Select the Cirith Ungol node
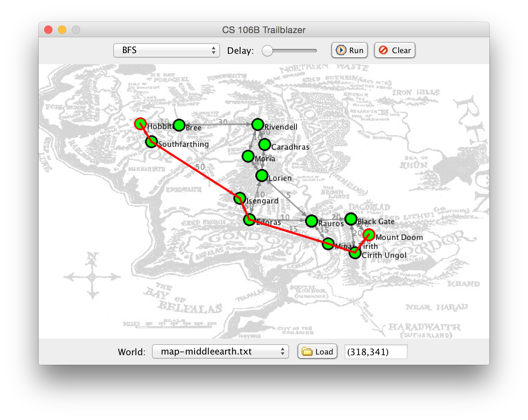Screen dimensions: 528x420 coord(355,253)
